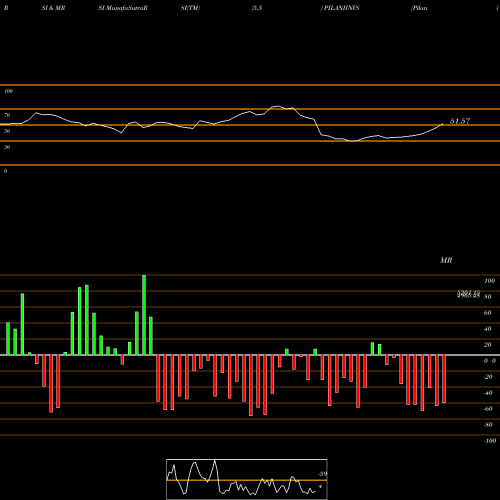Click the MR axis label -20
Viewport: 500px width, 500px height.
488,377
